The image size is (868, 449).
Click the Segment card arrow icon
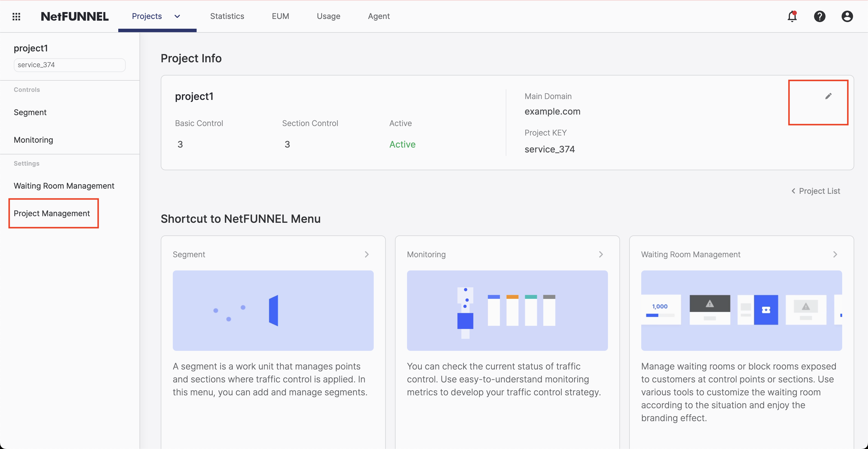(x=367, y=255)
